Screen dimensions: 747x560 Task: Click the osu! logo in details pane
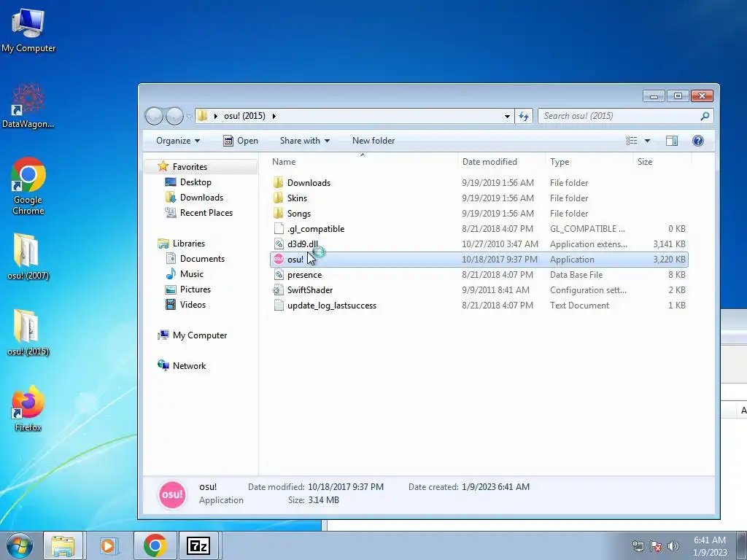click(x=172, y=494)
